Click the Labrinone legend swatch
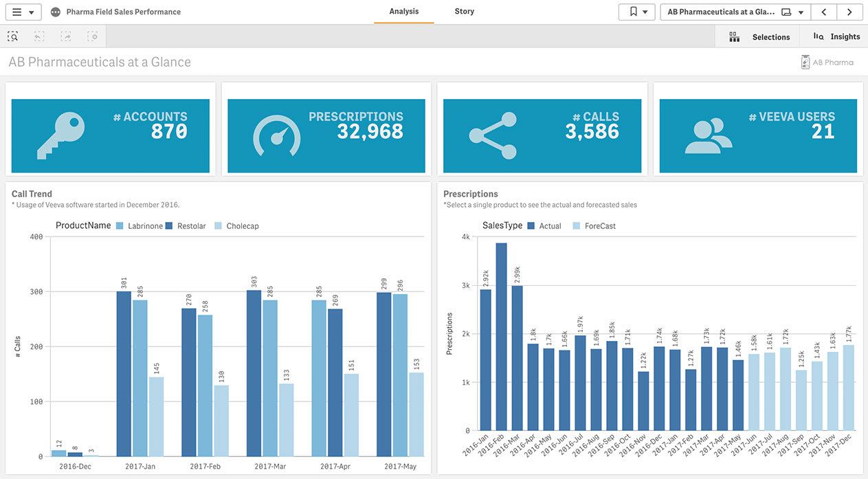This screenshot has width=868, height=479. click(120, 226)
